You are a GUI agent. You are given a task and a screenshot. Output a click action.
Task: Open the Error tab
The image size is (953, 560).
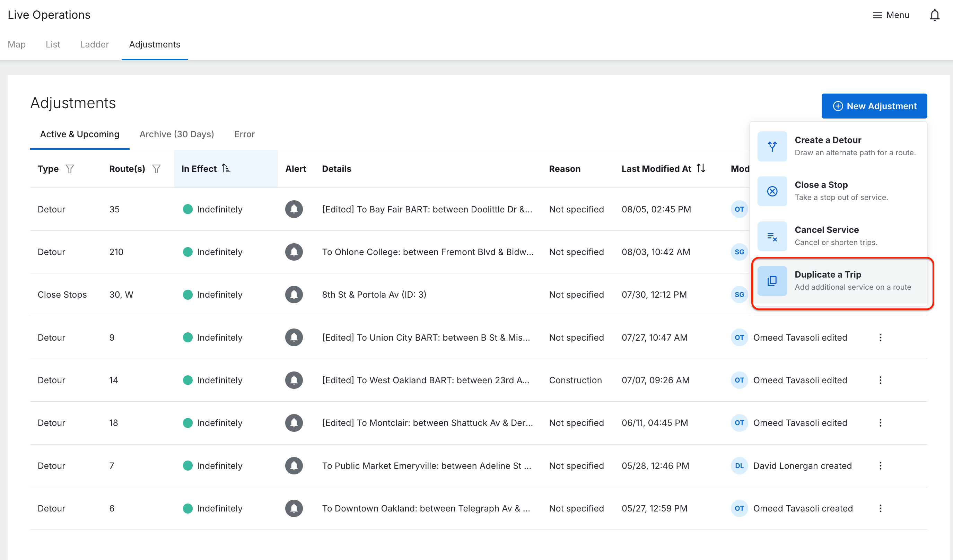click(x=244, y=134)
